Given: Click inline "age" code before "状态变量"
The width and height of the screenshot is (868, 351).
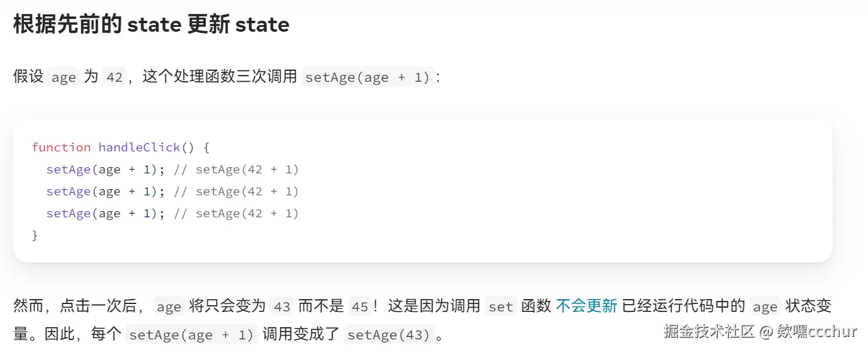Looking at the screenshot, I should [x=765, y=306].
